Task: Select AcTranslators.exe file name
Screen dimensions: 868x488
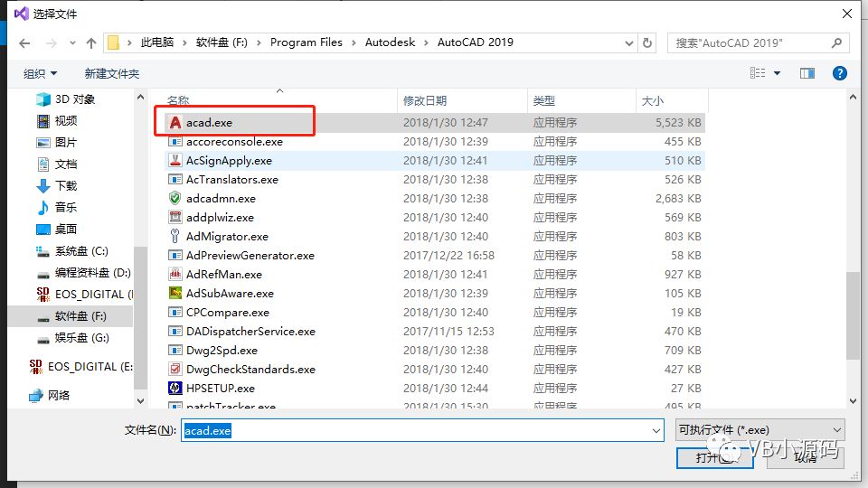Action: (232, 179)
